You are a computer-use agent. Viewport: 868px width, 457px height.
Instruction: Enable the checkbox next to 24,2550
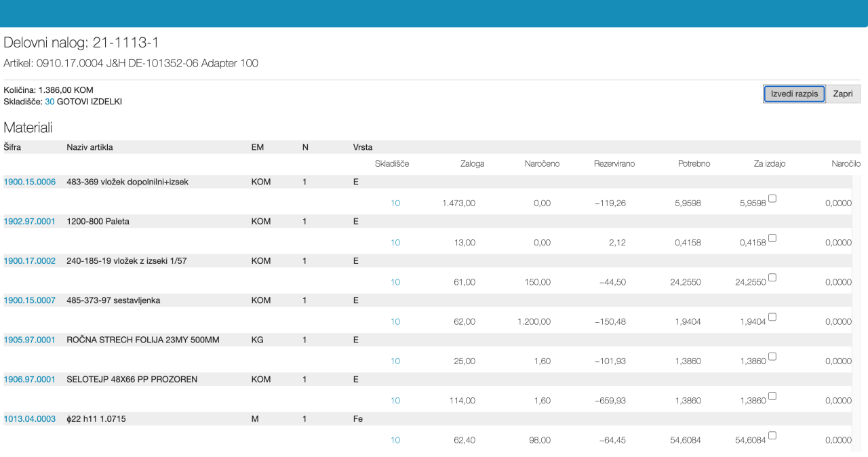[x=772, y=277]
